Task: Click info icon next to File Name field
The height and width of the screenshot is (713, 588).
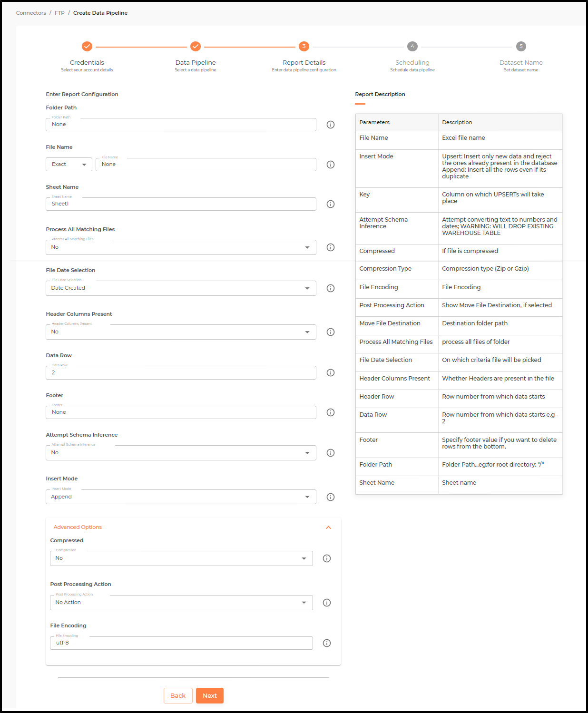Action: tap(331, 165)
